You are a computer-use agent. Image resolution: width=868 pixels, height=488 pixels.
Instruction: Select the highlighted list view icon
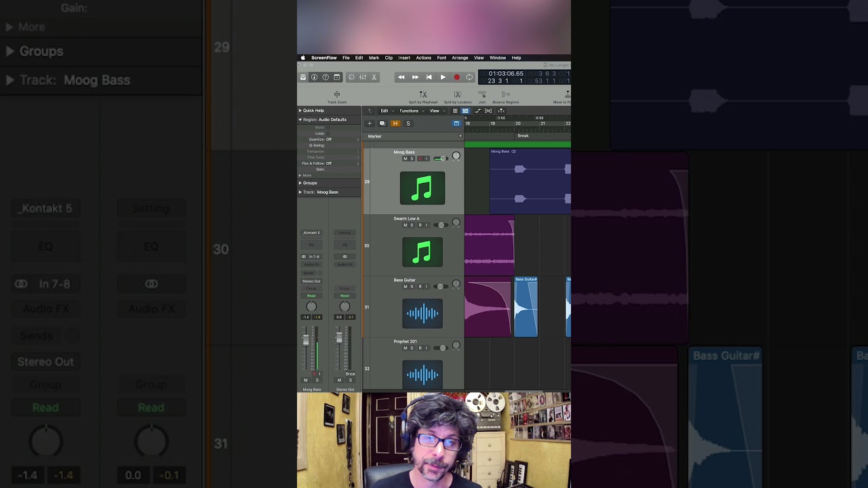point(465,110)
